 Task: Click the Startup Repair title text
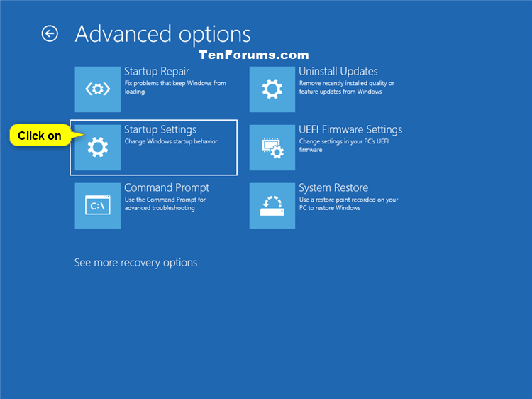(x=157, y=72)
